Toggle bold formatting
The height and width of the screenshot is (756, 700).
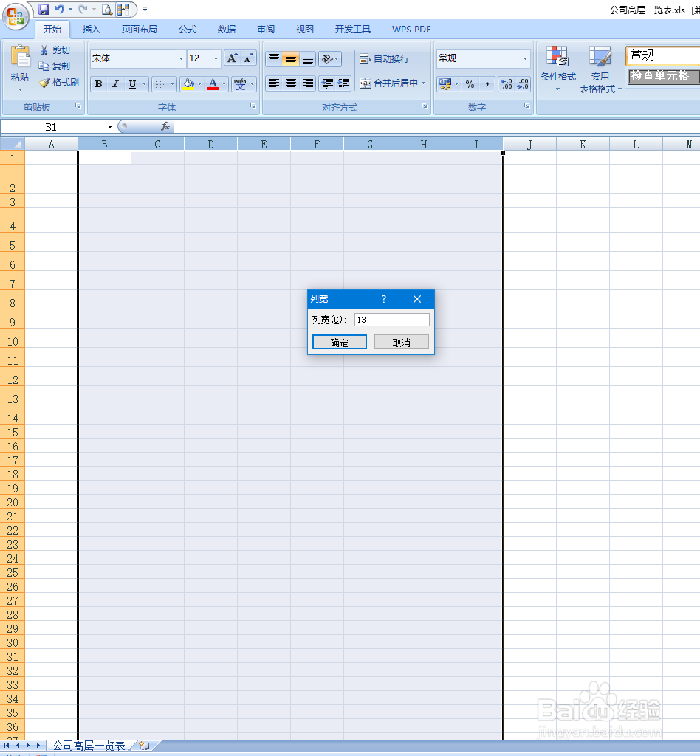point(98,84)
